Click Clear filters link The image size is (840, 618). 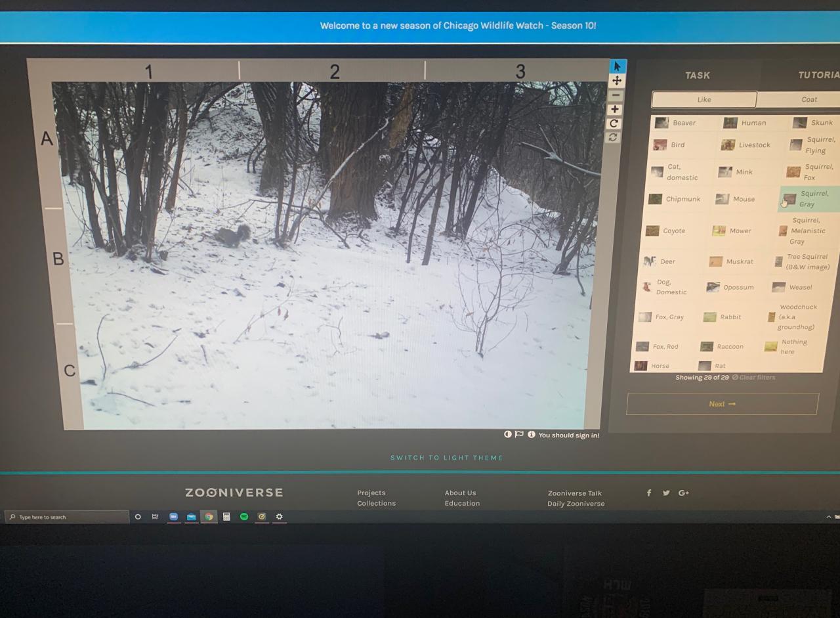point(754,377)
